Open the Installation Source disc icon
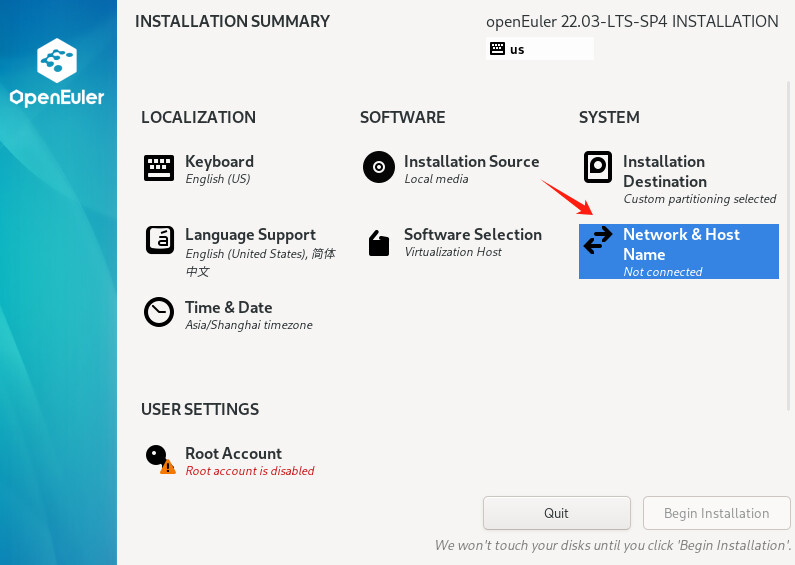The width and height of the screenshot is (795, 565). click(378, 167)
